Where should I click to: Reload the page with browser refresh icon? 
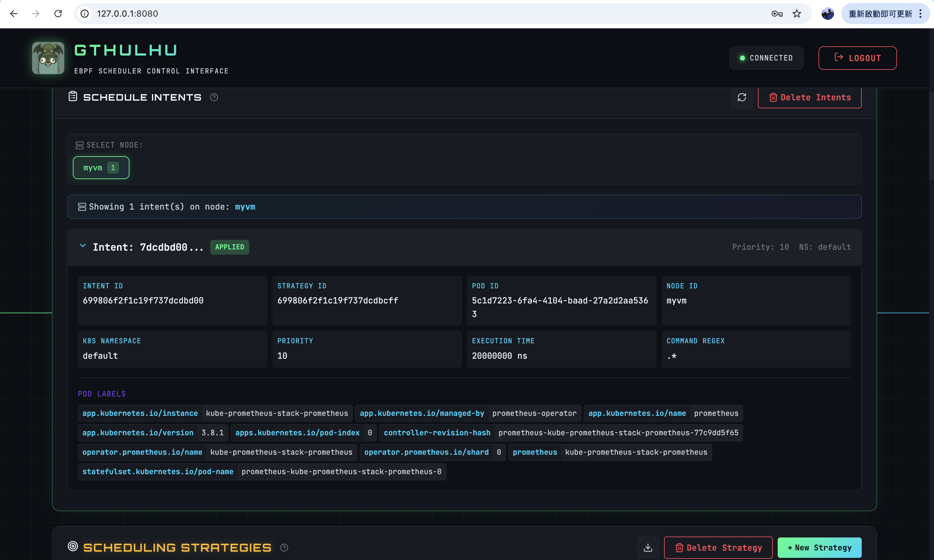coord(58,14)
